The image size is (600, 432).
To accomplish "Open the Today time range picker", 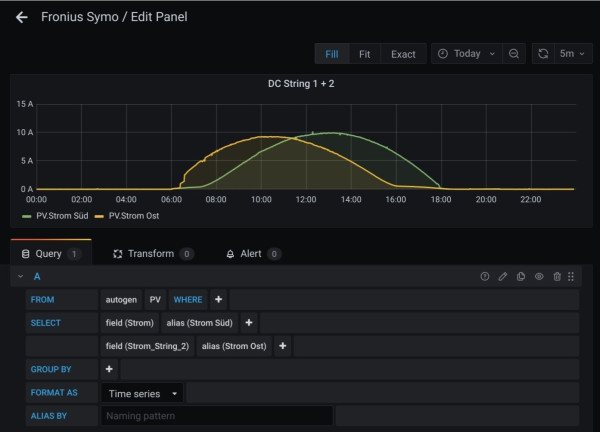I will [466, 54].
